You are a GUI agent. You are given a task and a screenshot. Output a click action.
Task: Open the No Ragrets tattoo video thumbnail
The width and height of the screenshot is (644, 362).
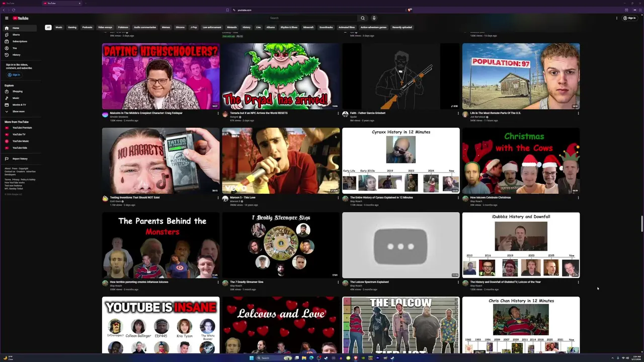[x=160, y=161]
